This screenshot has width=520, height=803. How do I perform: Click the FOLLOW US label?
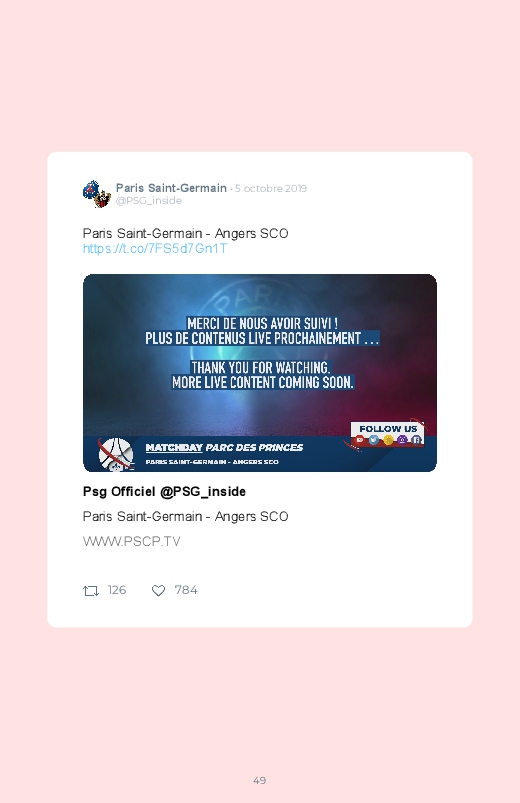[388, 429]
